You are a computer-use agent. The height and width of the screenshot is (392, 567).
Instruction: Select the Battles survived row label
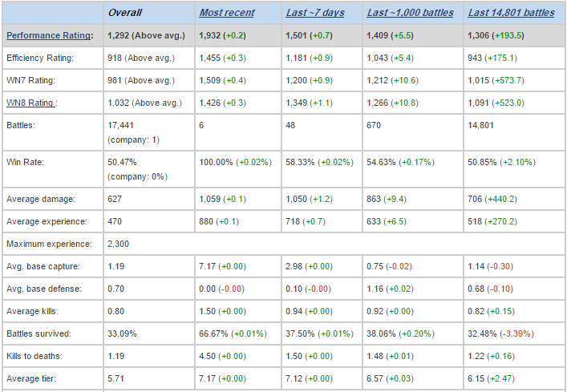coord(38,333)
